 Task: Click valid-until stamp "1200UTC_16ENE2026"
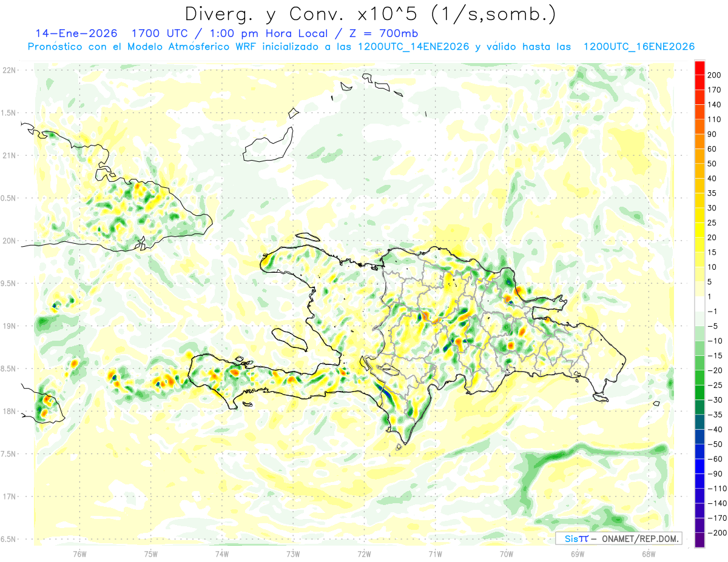click(x=639, y=47)
